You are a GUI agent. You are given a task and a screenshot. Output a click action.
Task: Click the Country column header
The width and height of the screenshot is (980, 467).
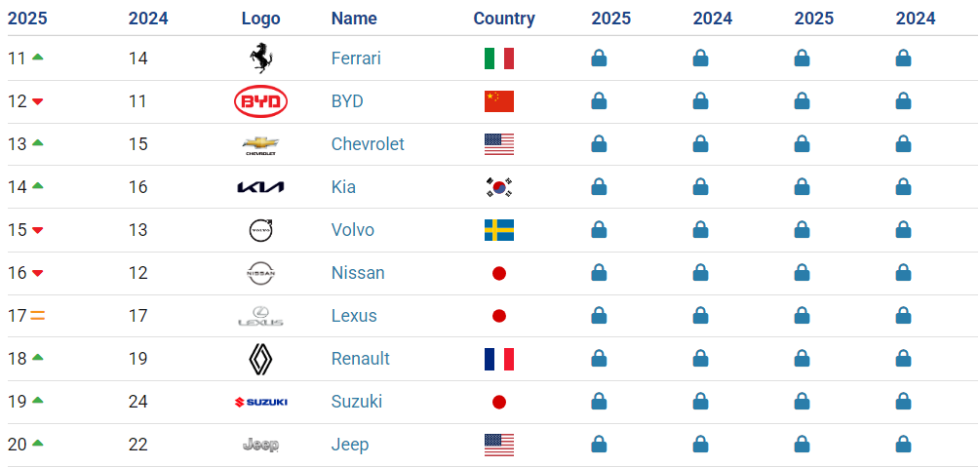[504, 19]
